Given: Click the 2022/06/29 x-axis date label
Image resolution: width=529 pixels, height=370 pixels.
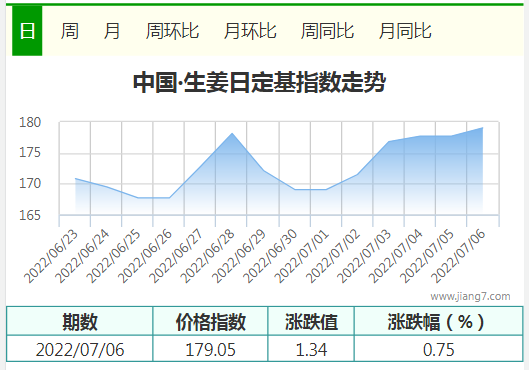Looking at the screenshot, I should 239,256.
